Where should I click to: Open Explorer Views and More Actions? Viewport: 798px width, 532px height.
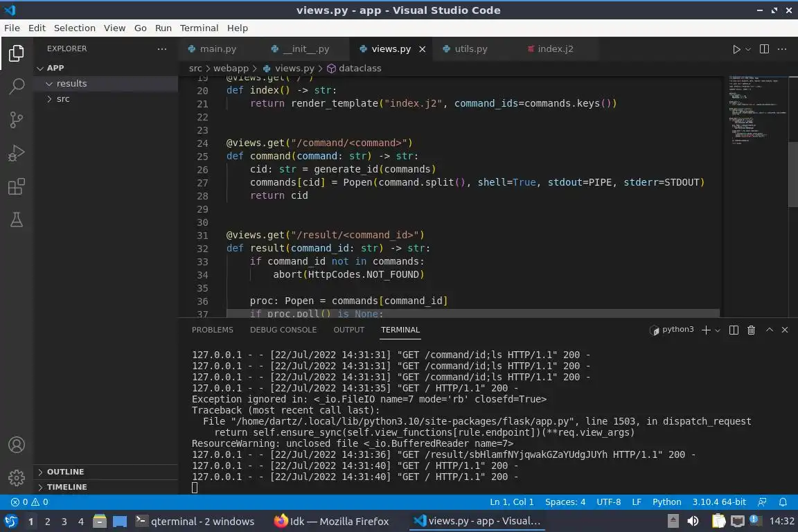coord(162,49)
